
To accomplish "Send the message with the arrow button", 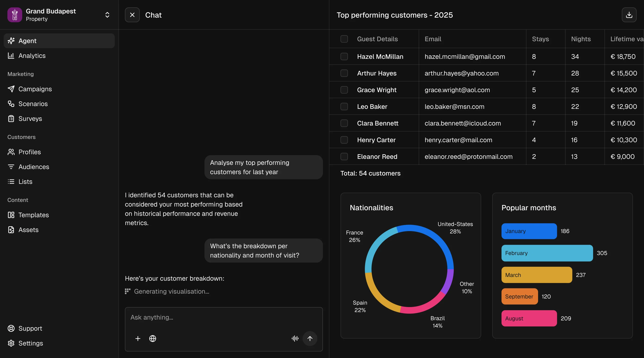I will [310, 339].
